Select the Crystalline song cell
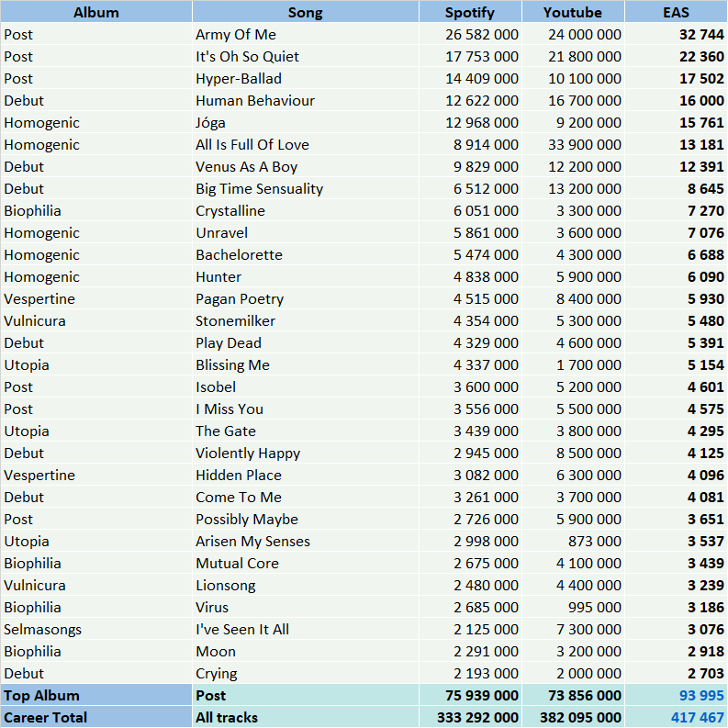 click(x=306, y=211)
